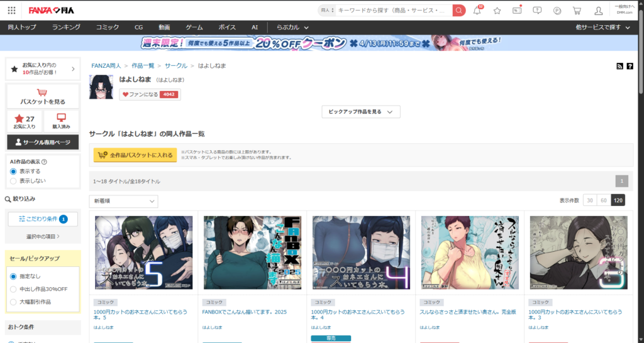
Task: Click the red search magnifier button
Action: [x=458, y=10]
